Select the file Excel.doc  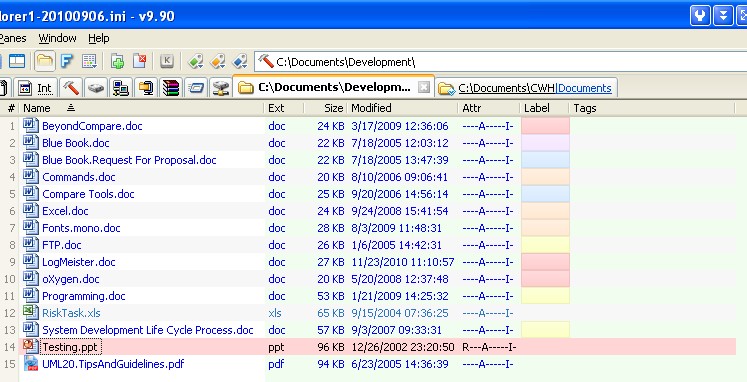65,211
